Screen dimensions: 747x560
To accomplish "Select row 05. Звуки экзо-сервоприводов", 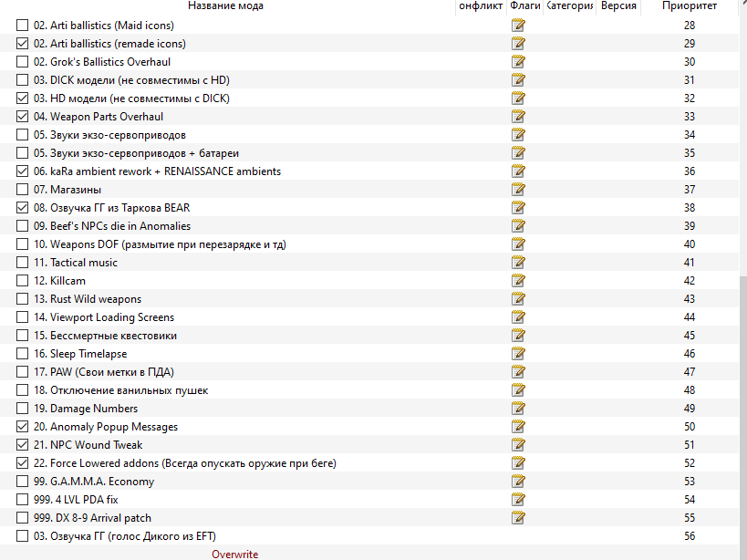I will click(x=369, y=135).
